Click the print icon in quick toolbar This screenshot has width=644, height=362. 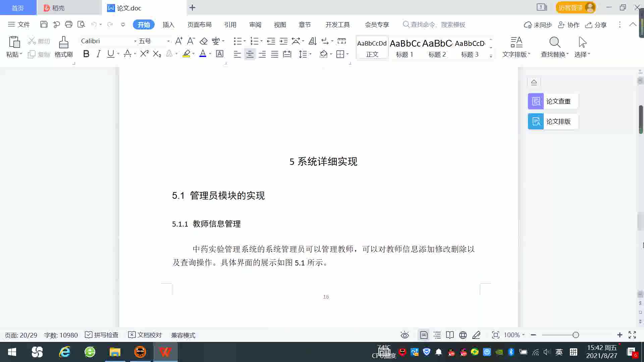click(x=69, y=24)
